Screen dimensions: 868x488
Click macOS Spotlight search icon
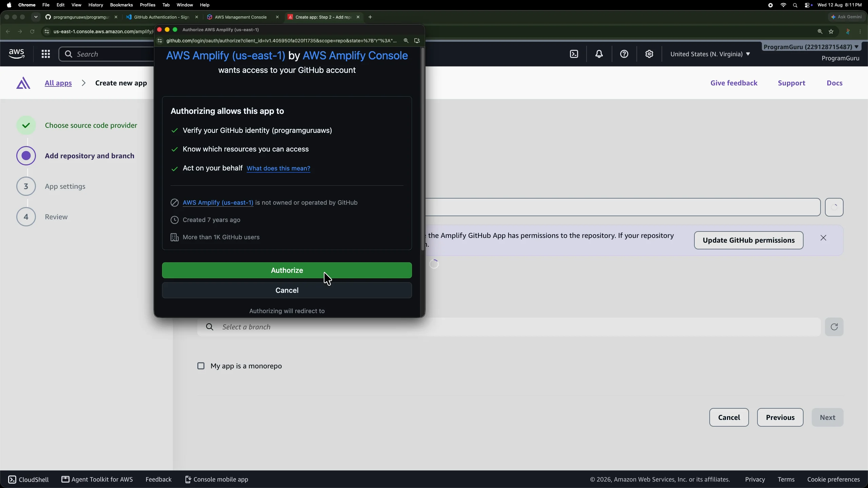click(795, 5)
